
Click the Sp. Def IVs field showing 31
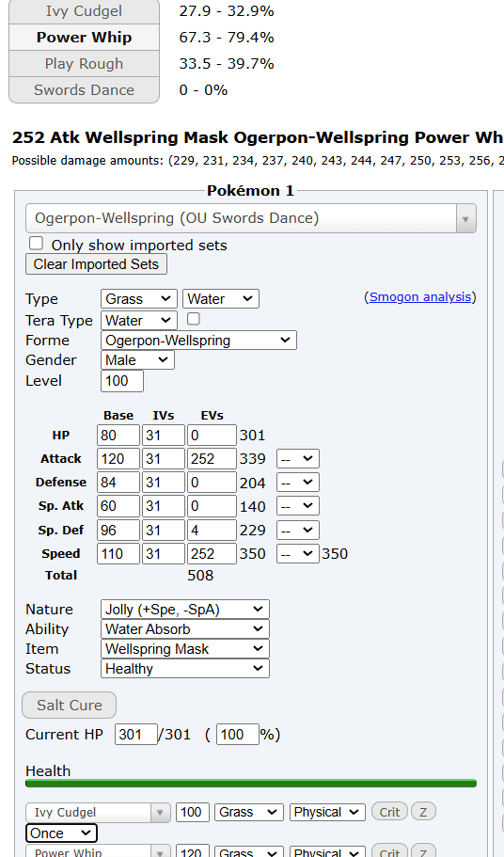164,531
